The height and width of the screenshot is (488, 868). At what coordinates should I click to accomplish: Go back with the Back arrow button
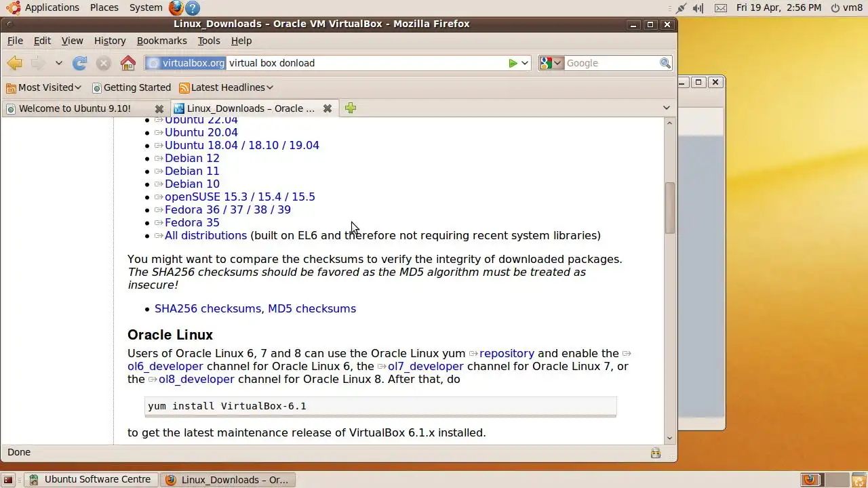[x=15, y=63]
